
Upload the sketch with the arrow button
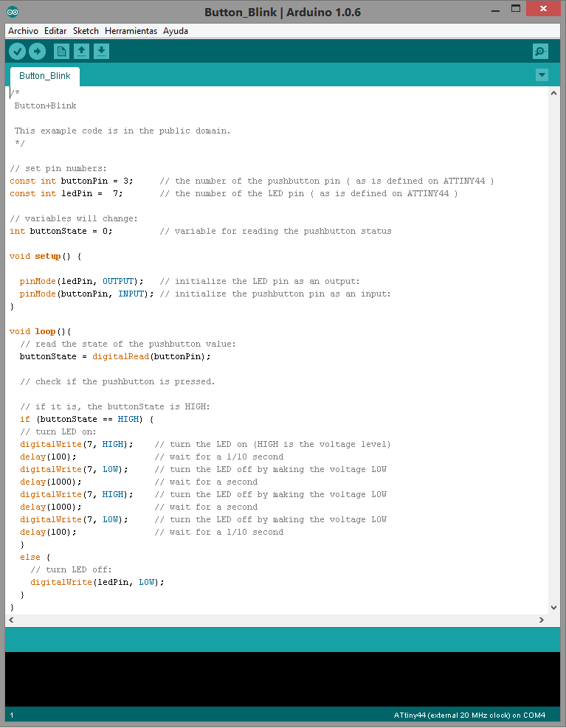(37, 51)
